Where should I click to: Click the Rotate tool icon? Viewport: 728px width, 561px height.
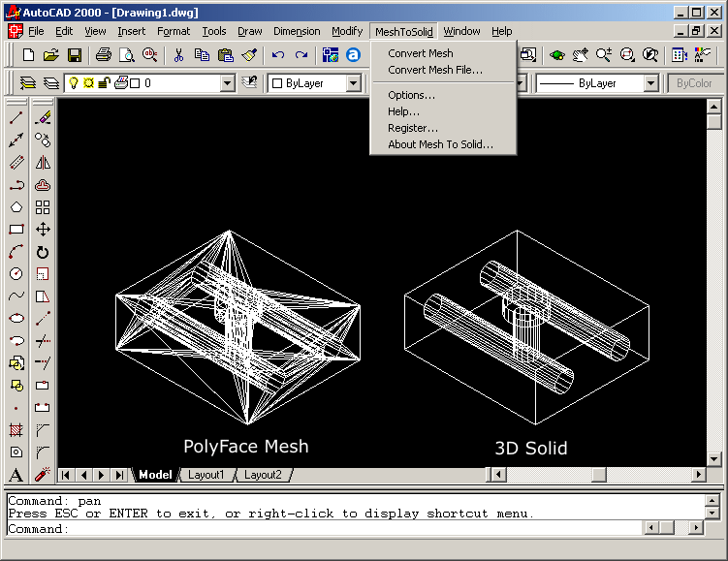point(43,252)
